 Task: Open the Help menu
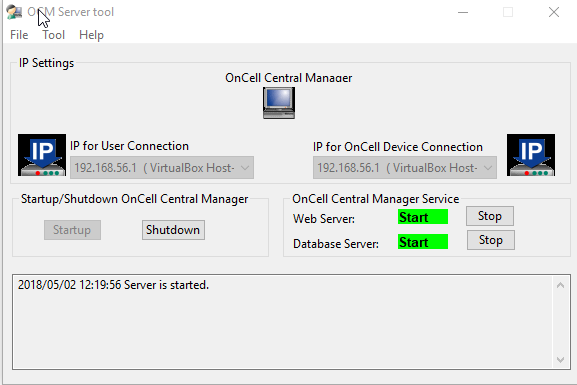coord(91,35)
